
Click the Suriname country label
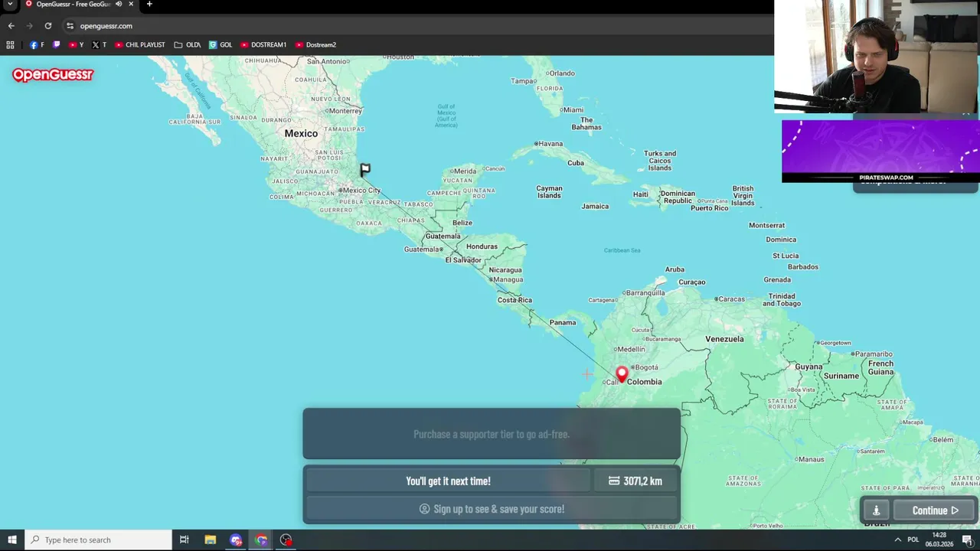tap(841, 376)
